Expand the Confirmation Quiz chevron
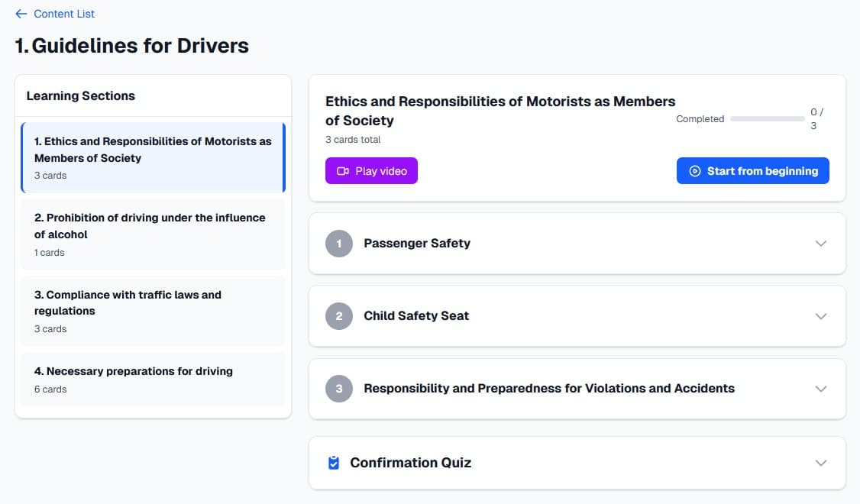Viewport: 860px width, 504px height. tap(821, 463)
